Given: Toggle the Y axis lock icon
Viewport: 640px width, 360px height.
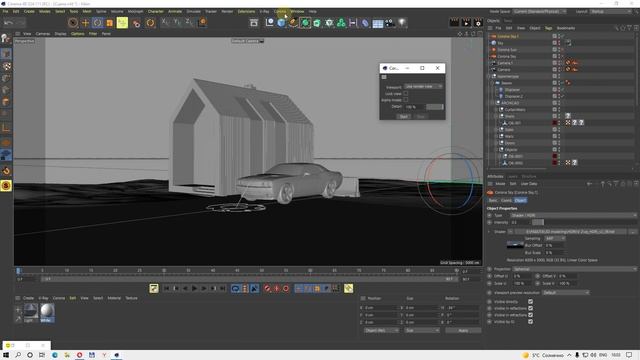Looking at the screenshot, I should [x=177, y=22].
